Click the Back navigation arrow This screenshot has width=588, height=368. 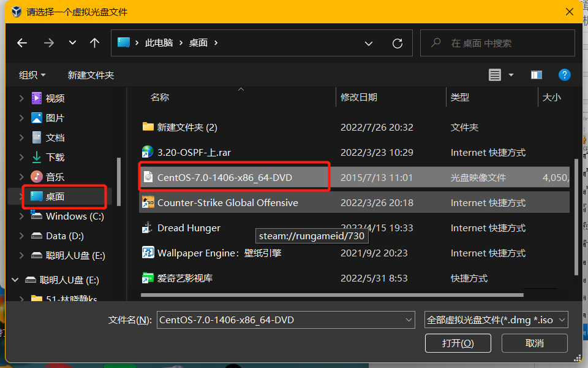22,43
